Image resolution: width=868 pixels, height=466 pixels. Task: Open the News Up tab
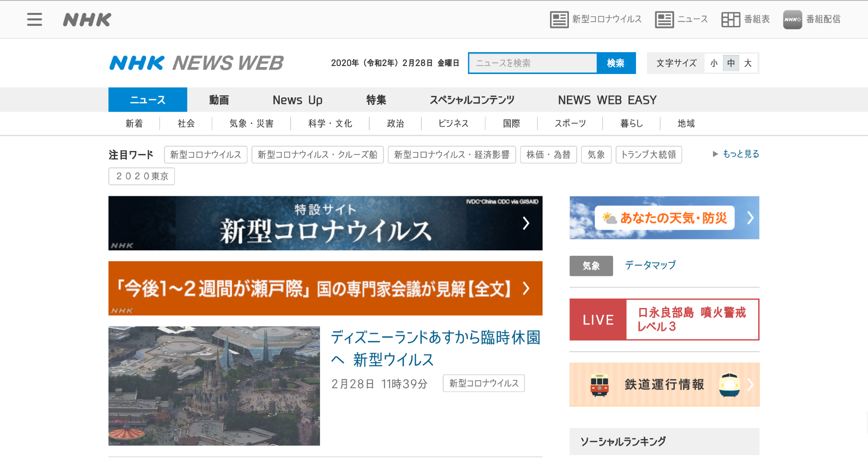pos(298,100)
